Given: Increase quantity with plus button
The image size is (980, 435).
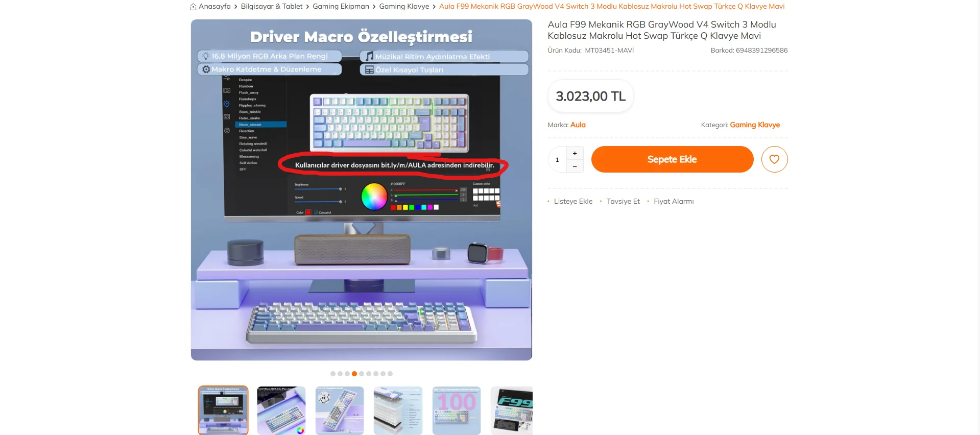Looking at the screenshot, I should [575, 153].
